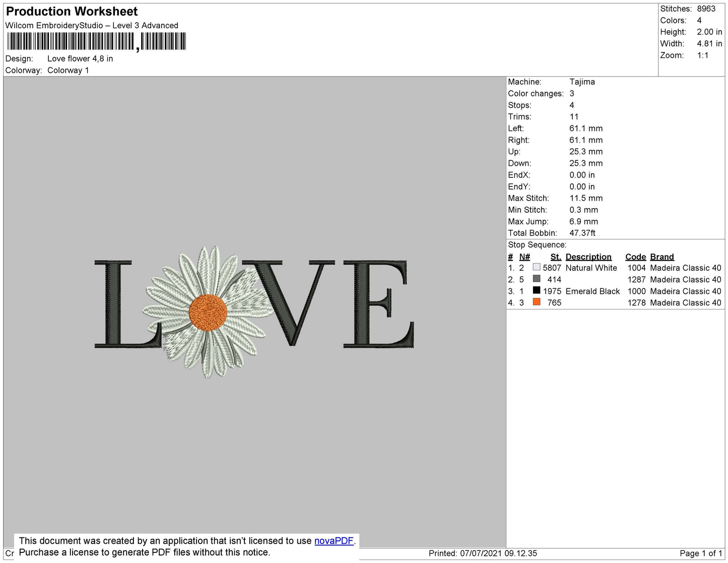Click the 'Colorway 1' value
The height and width of the screenshot is (563, 728).
68,70
